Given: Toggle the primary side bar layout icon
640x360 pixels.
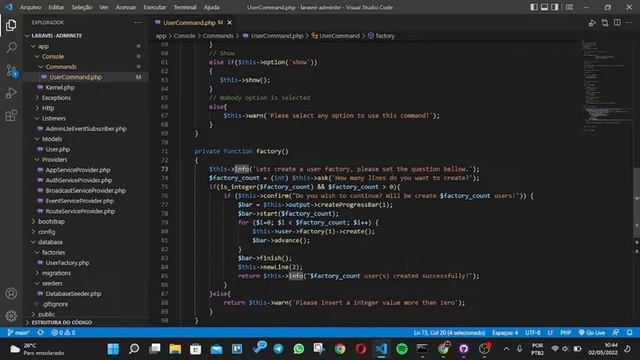Looking at the screenshot, I should (534, 7).
